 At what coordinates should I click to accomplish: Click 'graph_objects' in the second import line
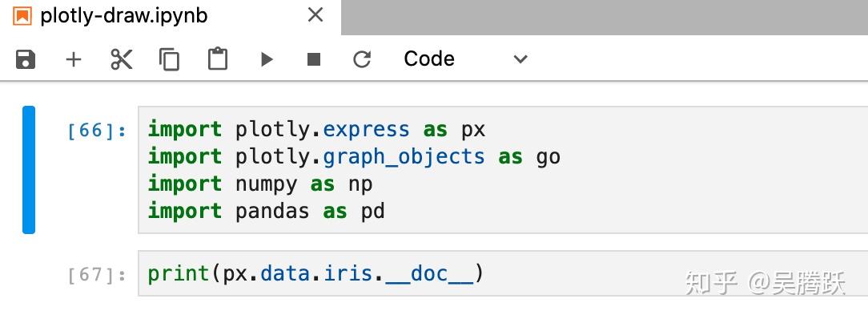coord(404,157)
